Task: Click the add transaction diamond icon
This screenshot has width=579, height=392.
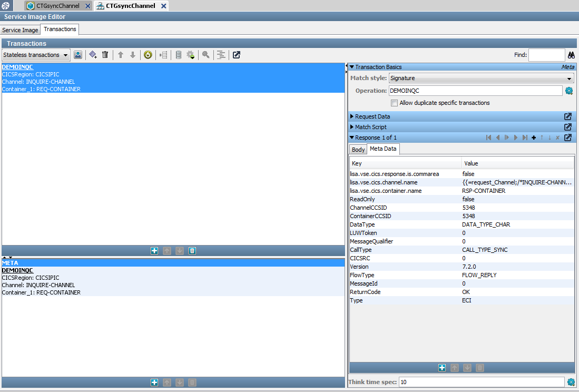Action: coord(93,55)
